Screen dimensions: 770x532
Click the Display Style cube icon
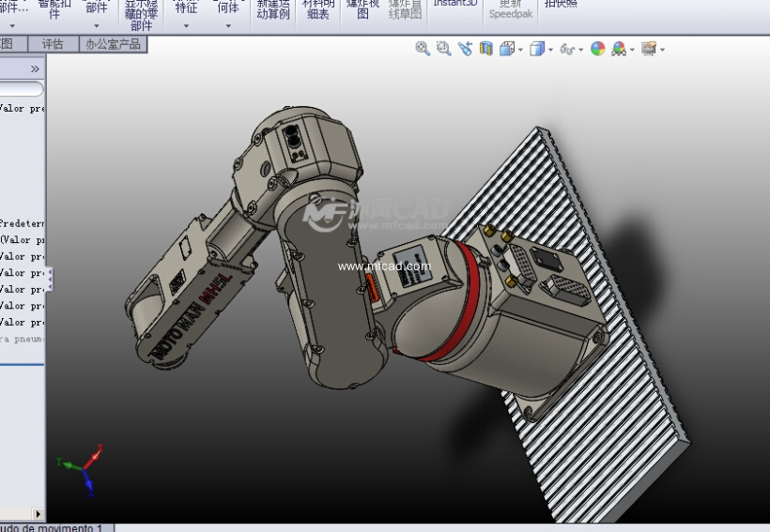tap(537, 49)
